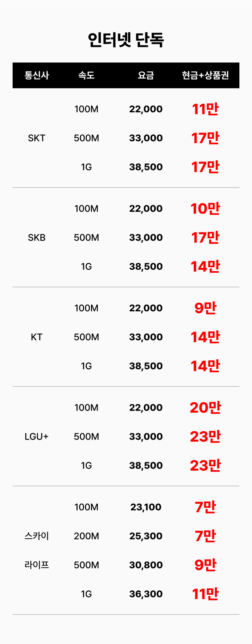Click 스카이라이프 200M speed cell
Screen dimensions: 252x644
(86, 536)
